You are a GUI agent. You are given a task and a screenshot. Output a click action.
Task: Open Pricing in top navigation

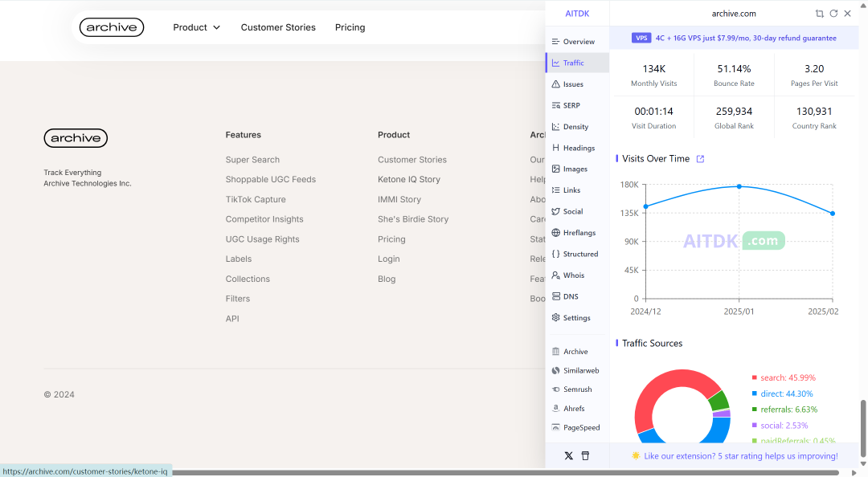point(350,27)
